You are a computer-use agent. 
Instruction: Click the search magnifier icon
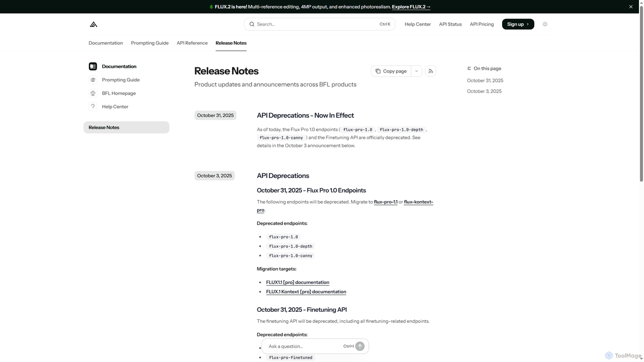tap(252, 24)
